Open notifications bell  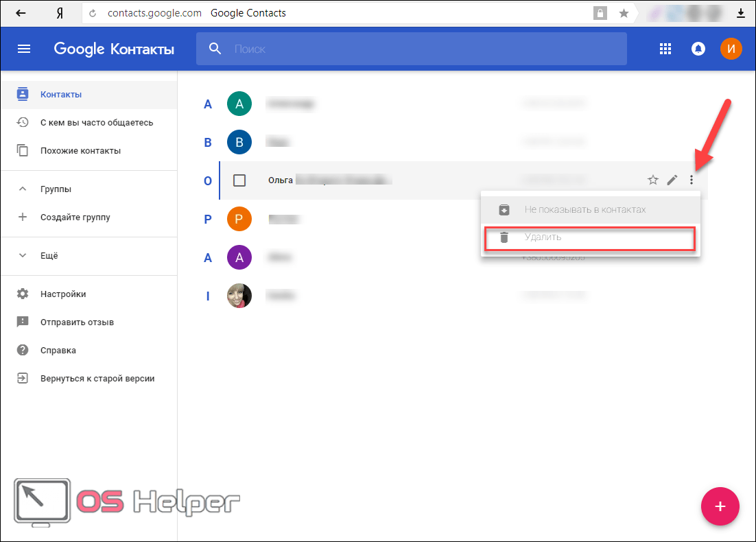coord(698,49)
